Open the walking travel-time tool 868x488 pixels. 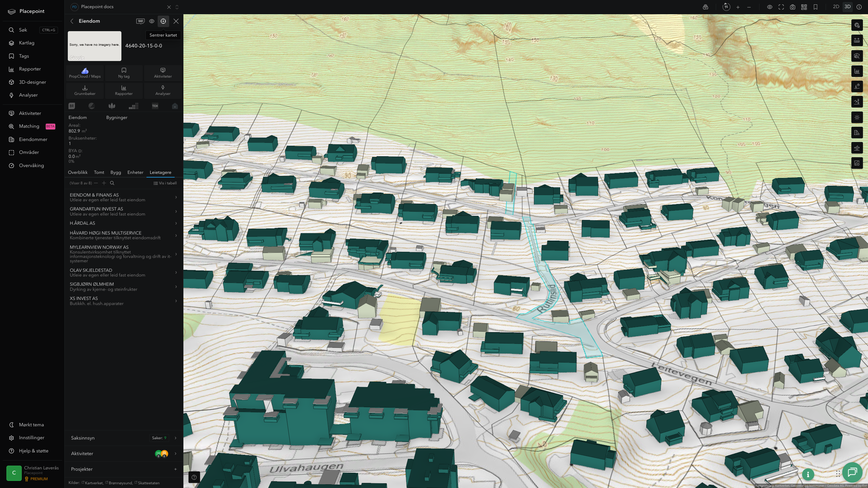coord(857,86)
